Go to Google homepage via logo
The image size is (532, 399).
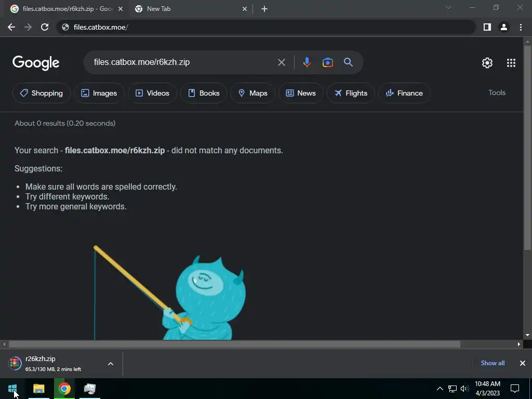pyautogui.click(x=36, y=63)
